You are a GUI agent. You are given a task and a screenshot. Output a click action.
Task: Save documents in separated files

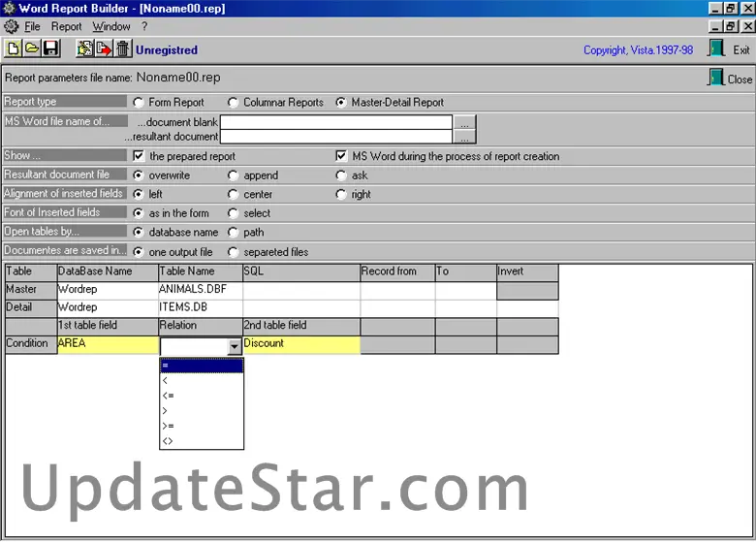pyautogui.click(x=234, y=252)
